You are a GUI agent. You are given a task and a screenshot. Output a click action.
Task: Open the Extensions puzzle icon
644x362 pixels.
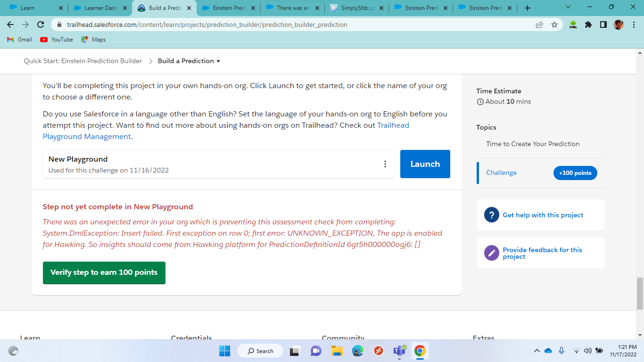point(588,25)
